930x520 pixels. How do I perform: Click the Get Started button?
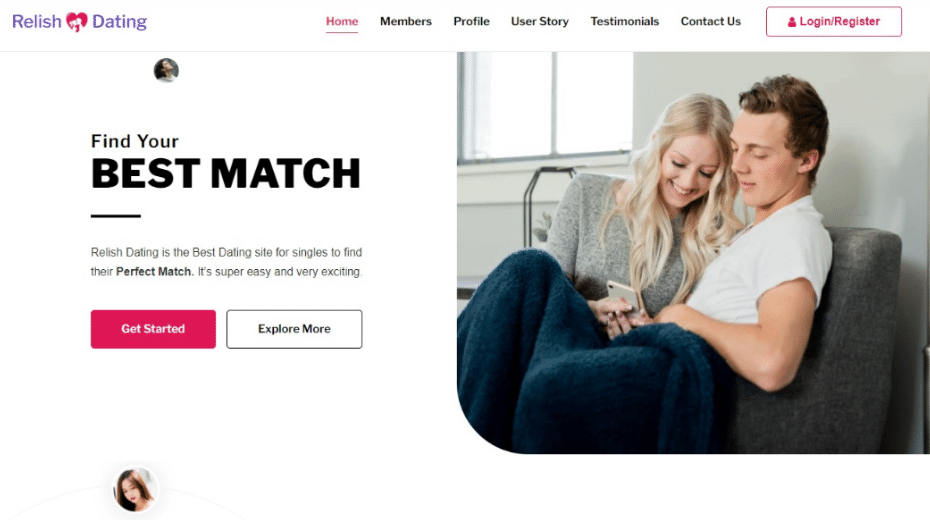[x=153, y=329]
